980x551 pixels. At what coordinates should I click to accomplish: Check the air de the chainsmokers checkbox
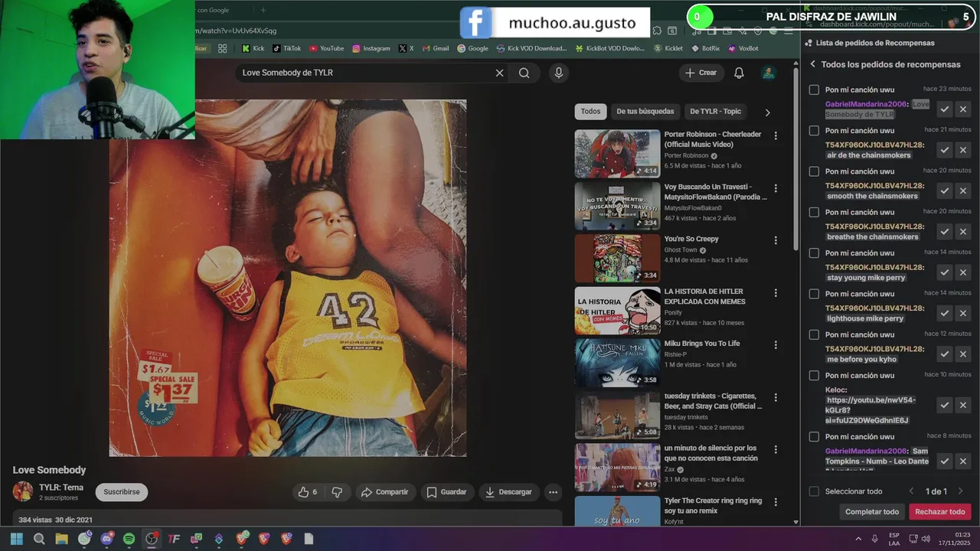click(x=814, y=131)
